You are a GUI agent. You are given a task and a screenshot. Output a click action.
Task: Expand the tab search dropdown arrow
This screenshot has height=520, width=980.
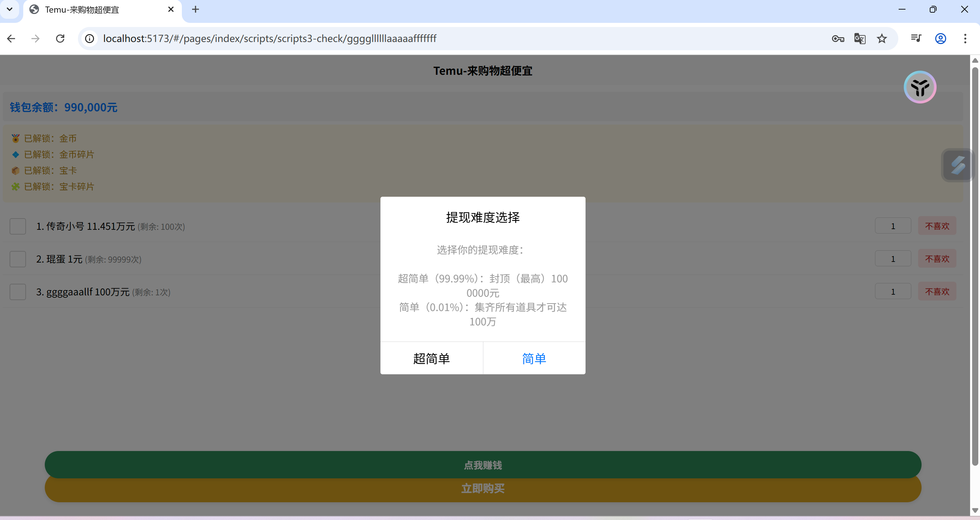(10, 9)
